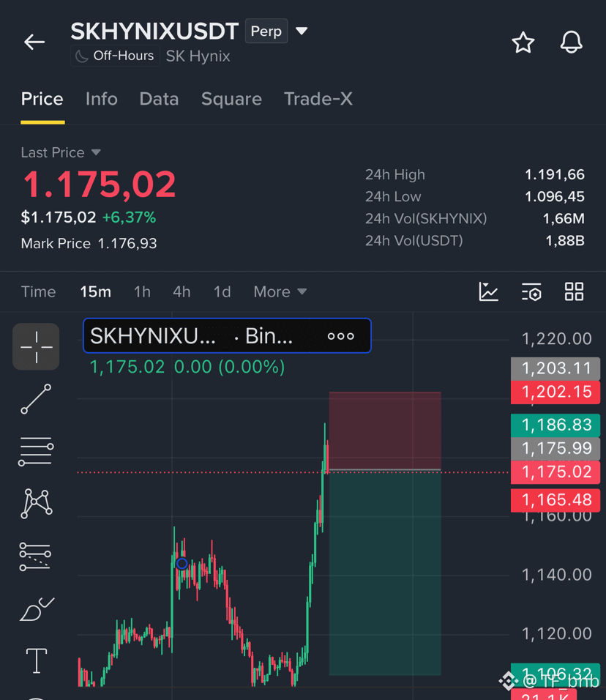Click the SKHYNIXU... chart legend title
This screenshot has height=700, width=606.
(x=153, y=335)
